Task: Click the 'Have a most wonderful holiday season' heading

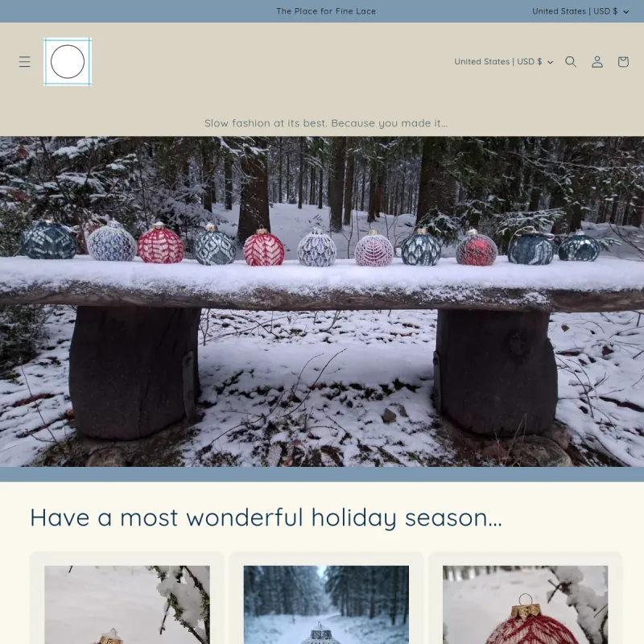Action: [x=266, y=518]
